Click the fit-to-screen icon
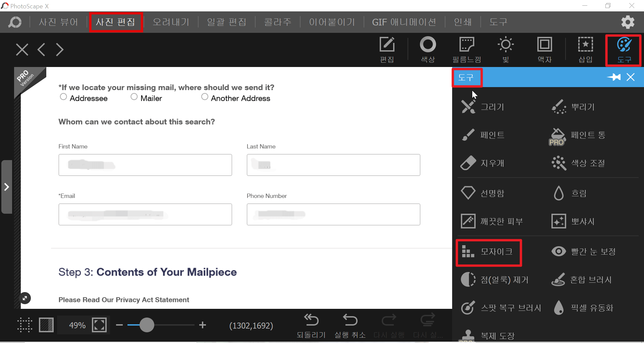The height and width of the screenshot is (343, 644). [x=99, y=325]
